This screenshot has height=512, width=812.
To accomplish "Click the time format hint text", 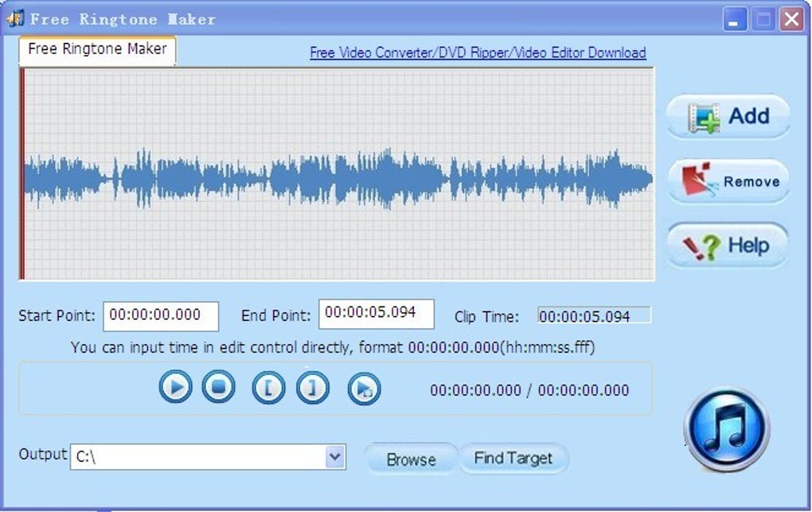I will coord(333,347).
